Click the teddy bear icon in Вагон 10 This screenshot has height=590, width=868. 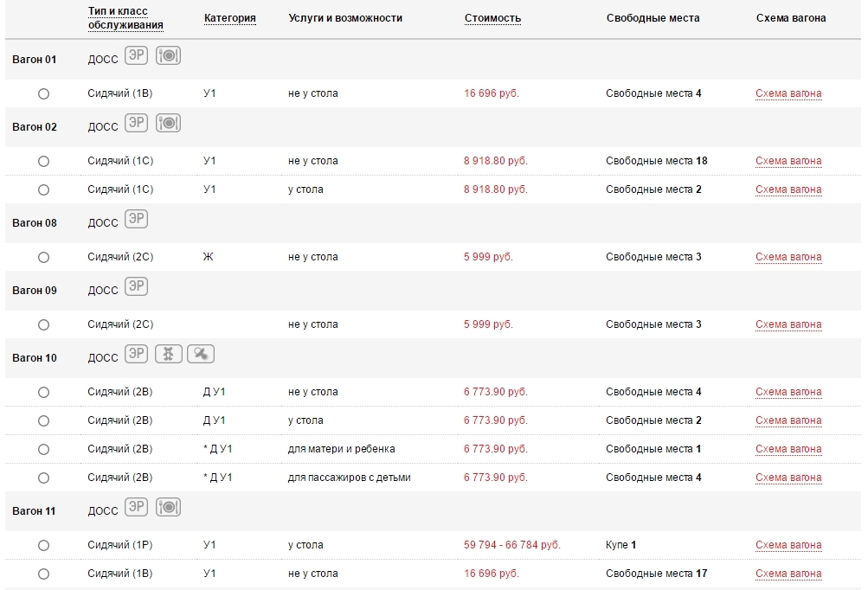pos(168,354)
